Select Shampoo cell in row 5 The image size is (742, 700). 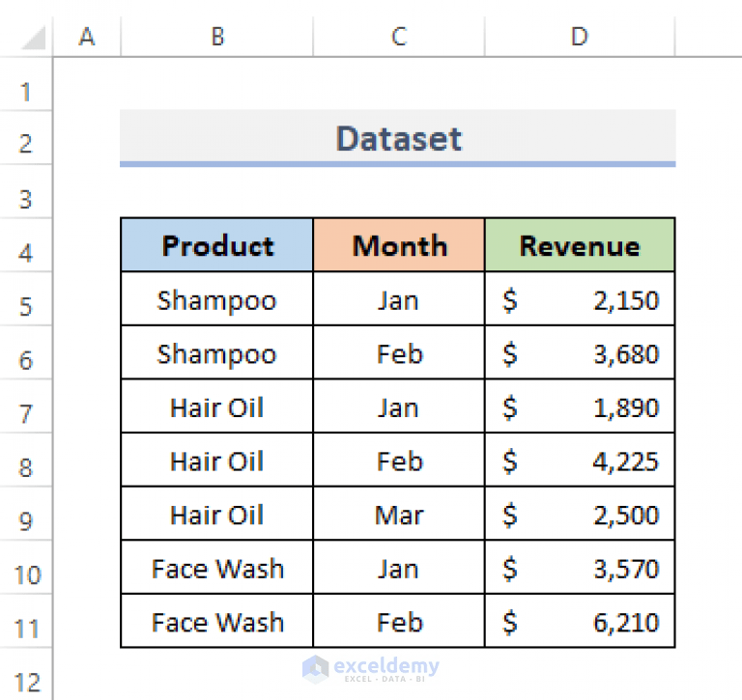tap(217, 299)
